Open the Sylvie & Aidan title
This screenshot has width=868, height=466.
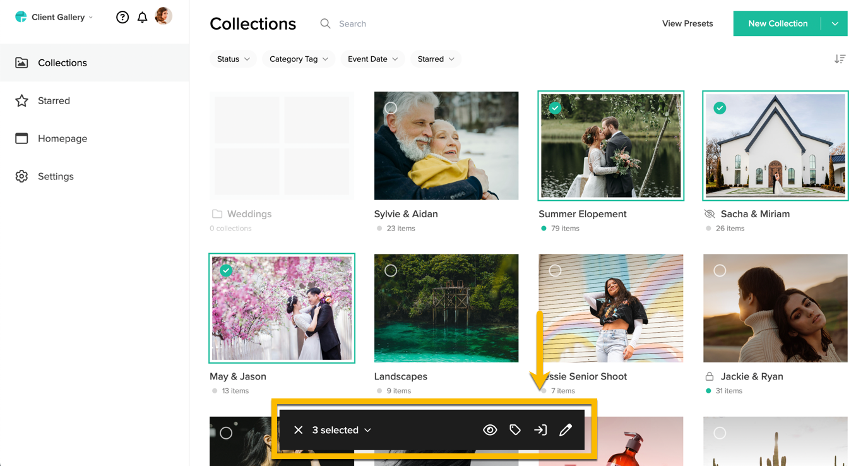click(x=406, y=214)
